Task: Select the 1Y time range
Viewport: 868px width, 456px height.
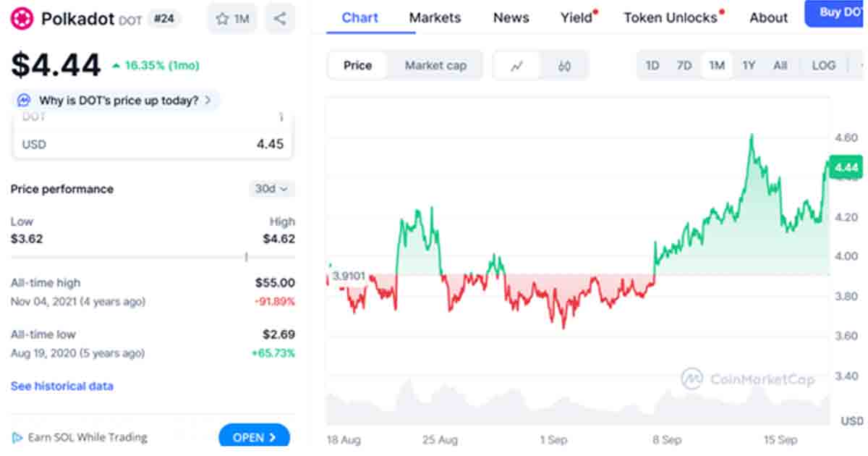Action: click(x=749, y=66)
